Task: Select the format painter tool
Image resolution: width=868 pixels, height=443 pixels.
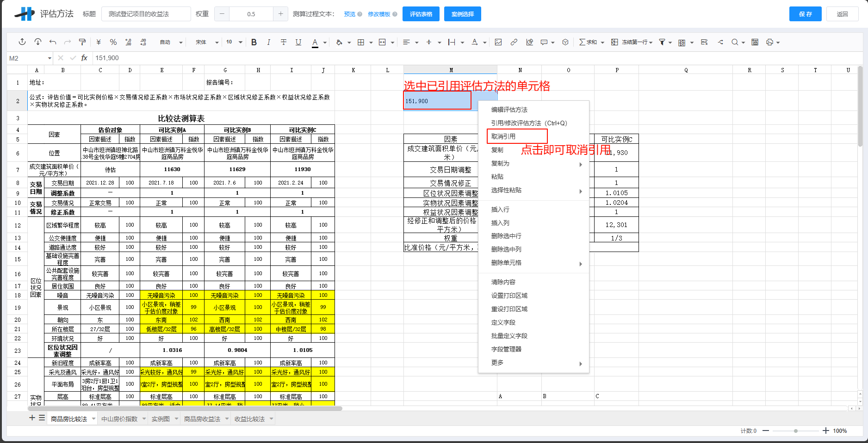Action: pos(82,42)
